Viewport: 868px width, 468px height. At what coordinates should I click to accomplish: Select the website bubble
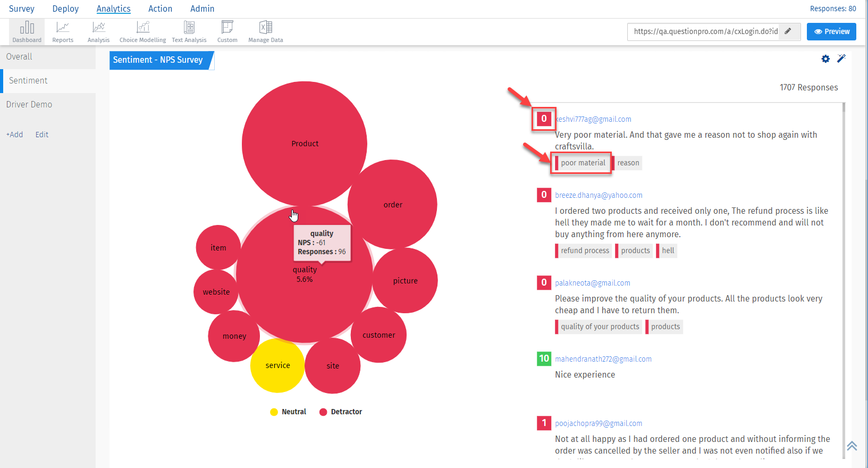[x=216, y=292]
